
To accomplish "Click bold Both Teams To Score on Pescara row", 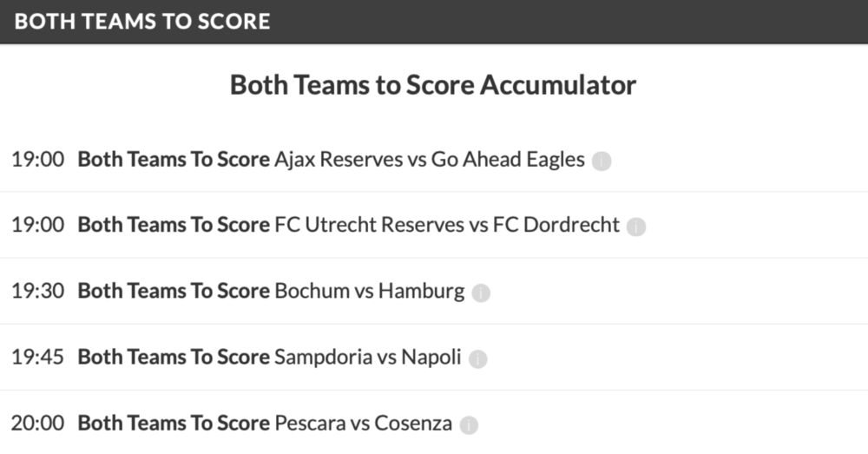I will coord(174,423).
